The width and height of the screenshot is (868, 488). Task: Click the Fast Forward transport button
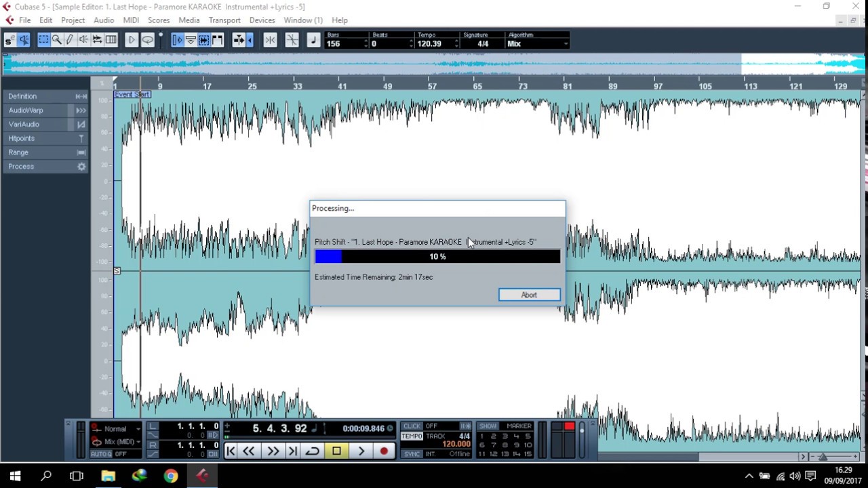click(x=273, y=451)
